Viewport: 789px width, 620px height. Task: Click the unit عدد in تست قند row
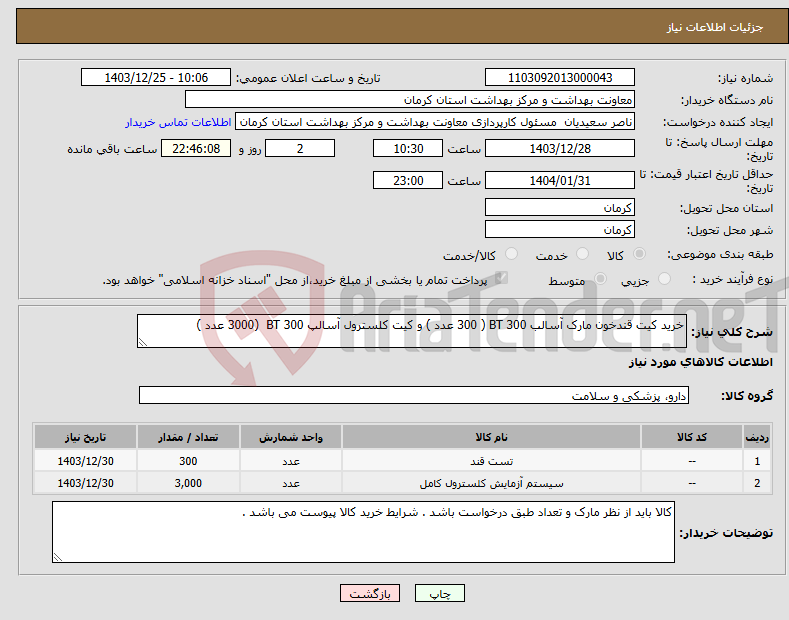tap(291, 461)
